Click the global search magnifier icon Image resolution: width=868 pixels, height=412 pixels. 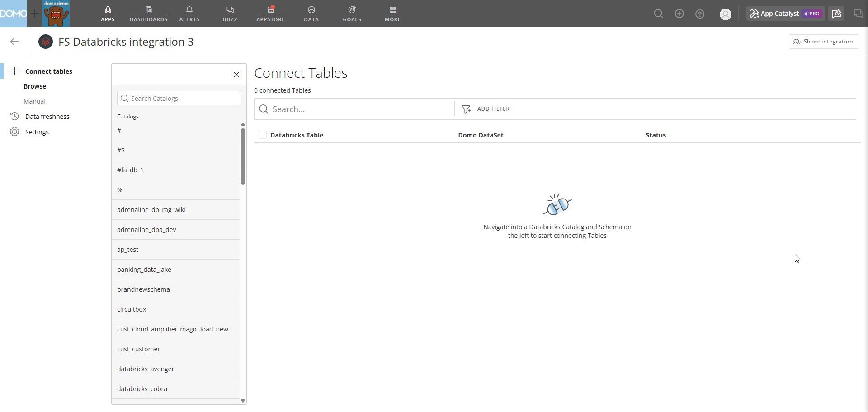659,14
